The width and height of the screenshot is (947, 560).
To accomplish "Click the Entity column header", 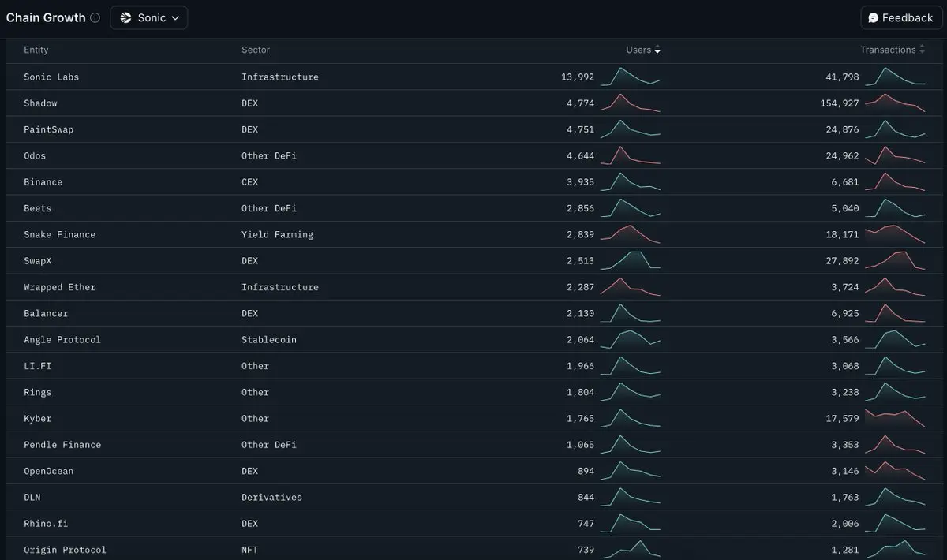I will tap(36, 50).
